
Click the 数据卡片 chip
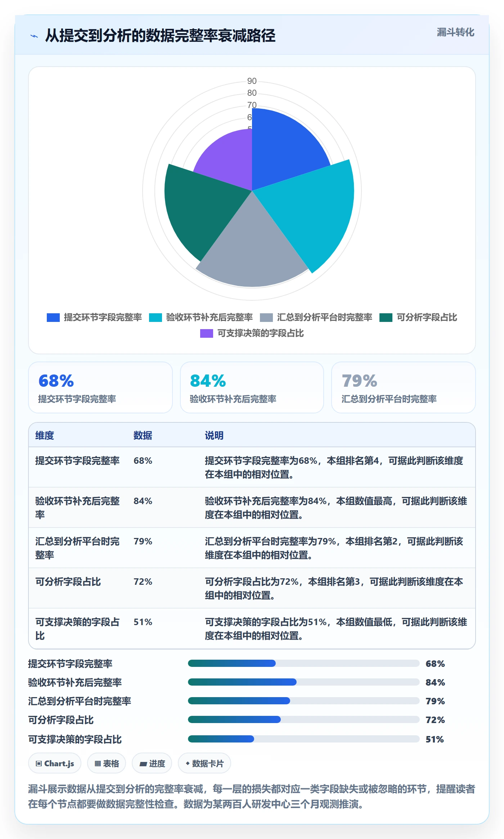[204, 763]
